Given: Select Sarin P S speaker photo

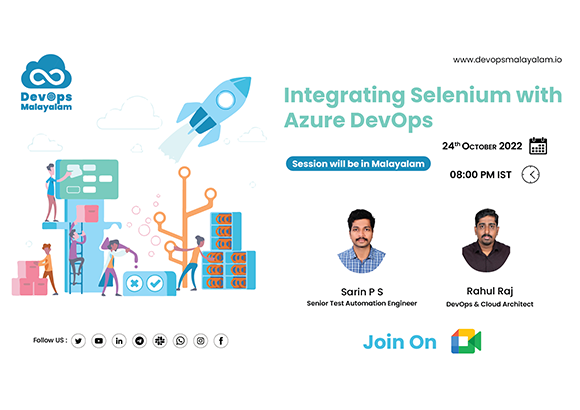Looking at the screenshot, I should (361, 241).
